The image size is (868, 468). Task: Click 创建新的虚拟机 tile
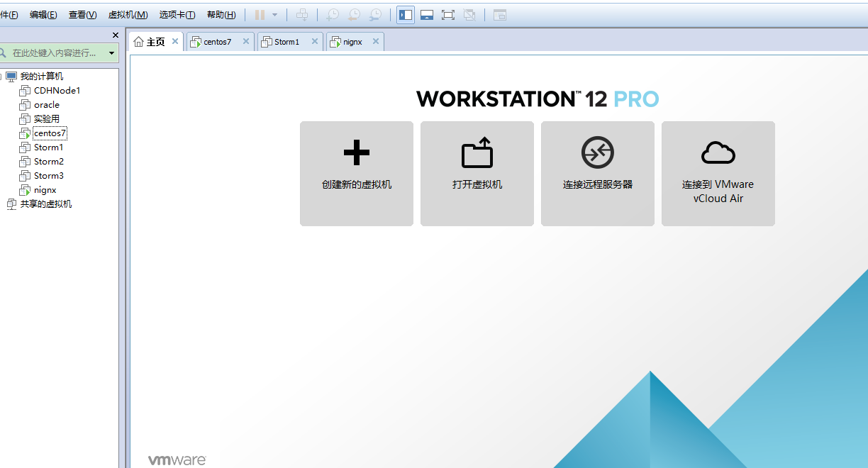click(x=357, y=174)
